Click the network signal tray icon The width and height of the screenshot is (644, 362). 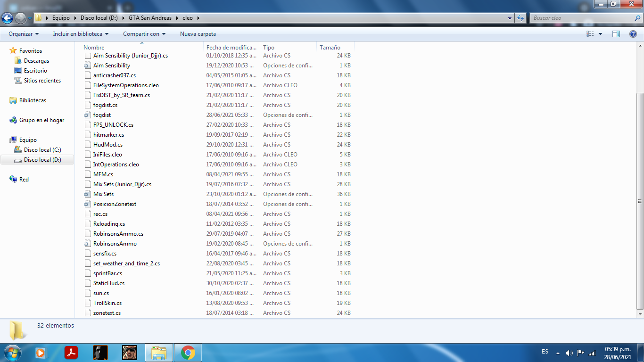(592, 353)
